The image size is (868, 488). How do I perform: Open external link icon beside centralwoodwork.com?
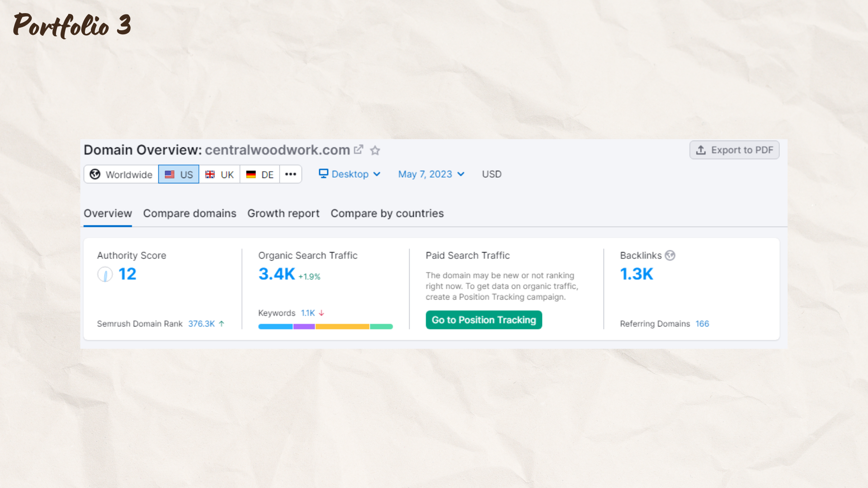coord(359,150)
